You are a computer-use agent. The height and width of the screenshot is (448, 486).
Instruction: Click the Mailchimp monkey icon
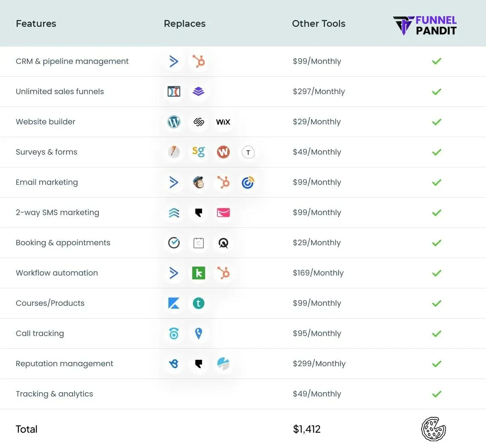[198, 182]
